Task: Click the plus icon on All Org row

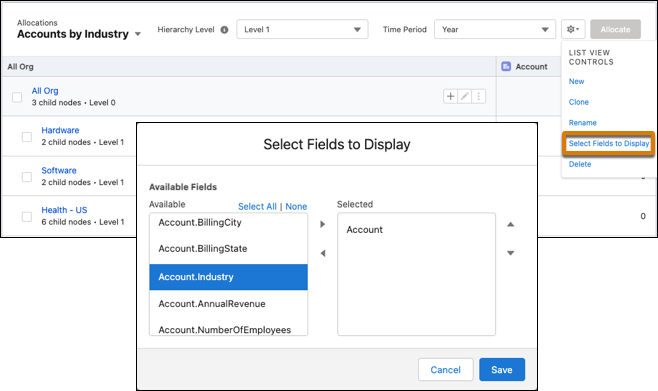Action: [450, 96]
